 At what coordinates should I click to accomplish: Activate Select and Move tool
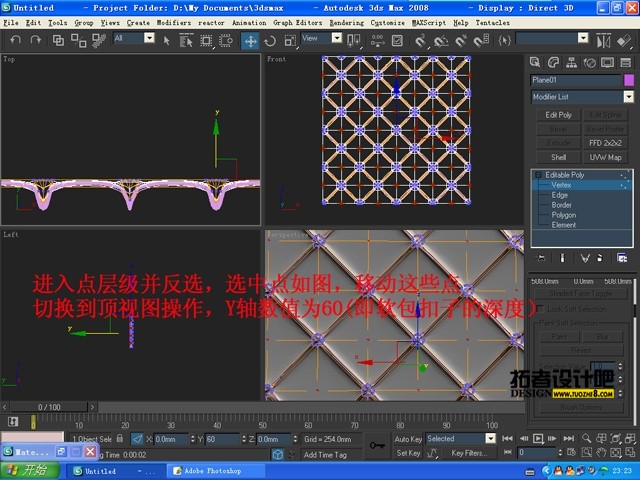pos(250,41)
